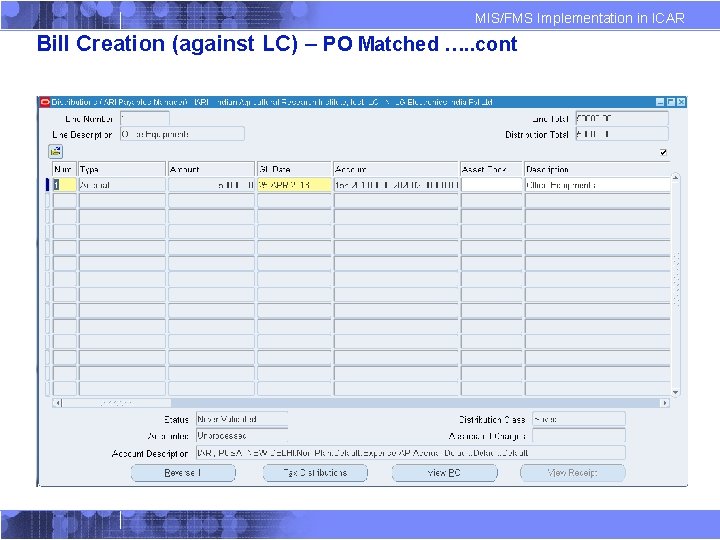Click the GL Date column header
The width and height of the screenshot is (720, 540).
(294, 169)
